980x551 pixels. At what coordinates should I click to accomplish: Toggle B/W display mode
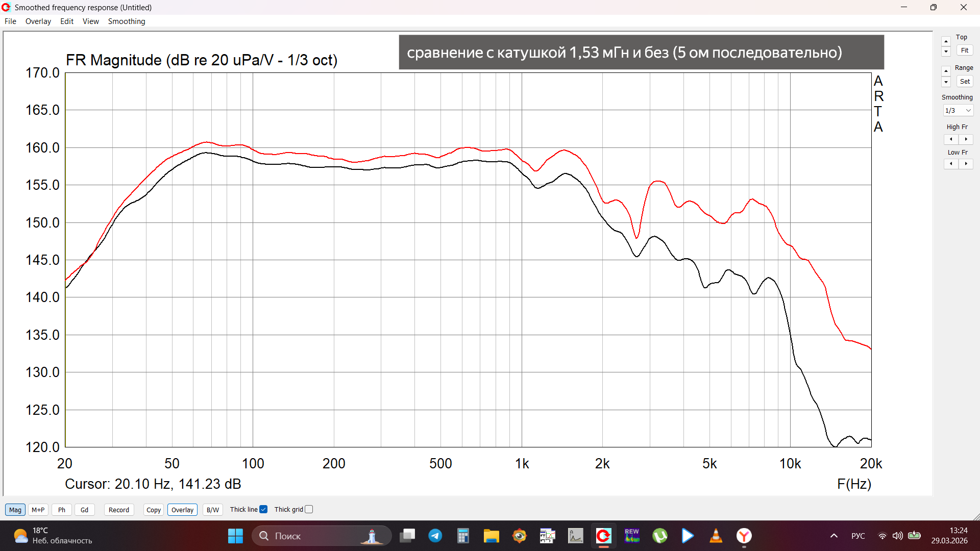(212, 510)
